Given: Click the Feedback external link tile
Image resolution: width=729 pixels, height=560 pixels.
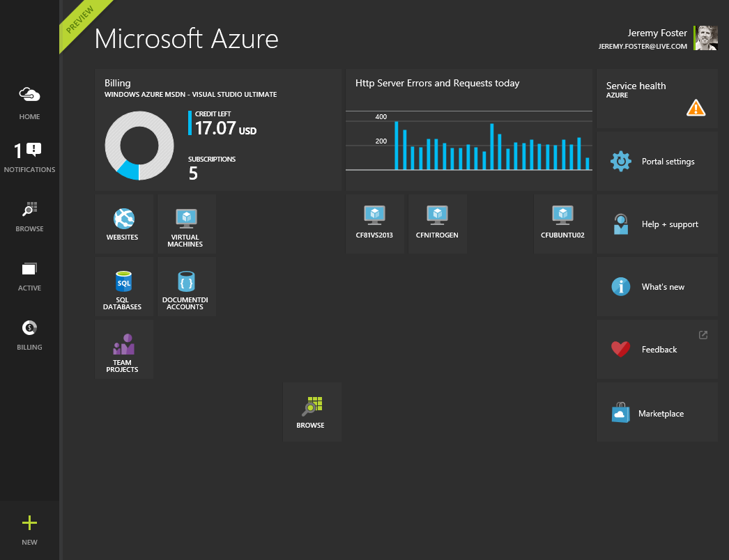Looking at the screenshot, I should pos(657,349).
